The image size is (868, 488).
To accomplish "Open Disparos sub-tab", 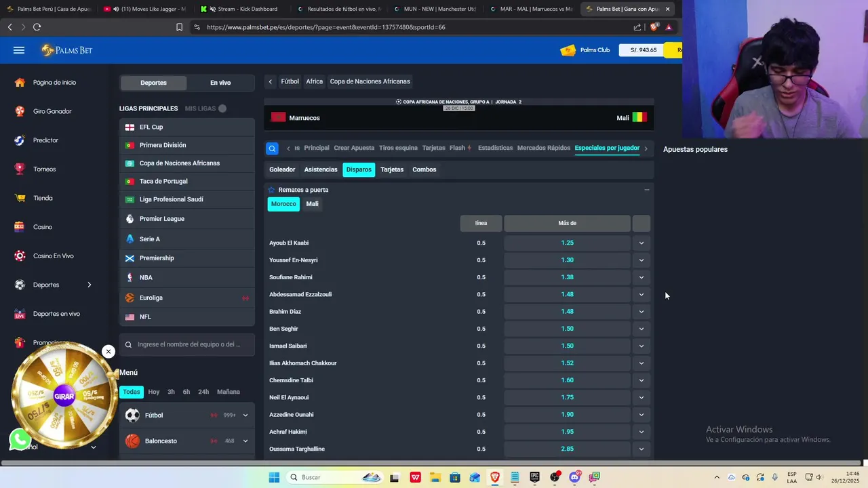I will [x=359, y=169].
